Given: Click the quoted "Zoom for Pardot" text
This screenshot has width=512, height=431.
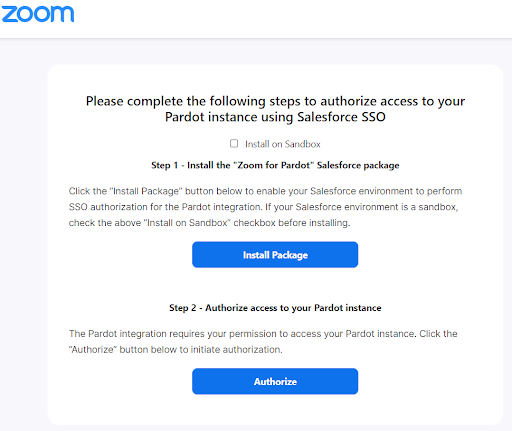Looking at the screenshot, I should (273, 165).
